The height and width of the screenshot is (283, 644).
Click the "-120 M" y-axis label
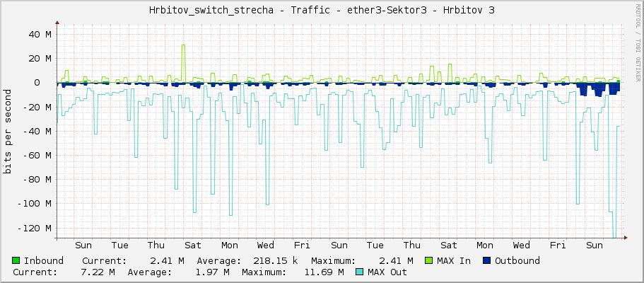[35, 228]
